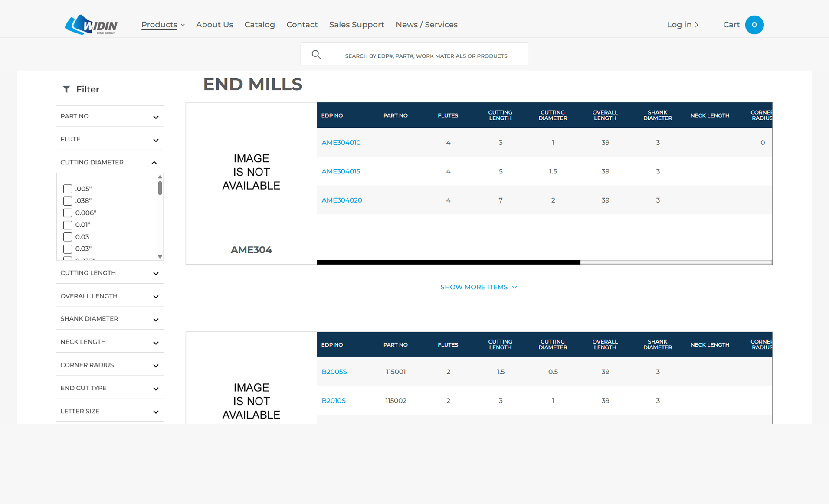Click SHOW MORE ITEMS
Screen dimensions: 829x504
pyautogui.click(x=479, y=287)
